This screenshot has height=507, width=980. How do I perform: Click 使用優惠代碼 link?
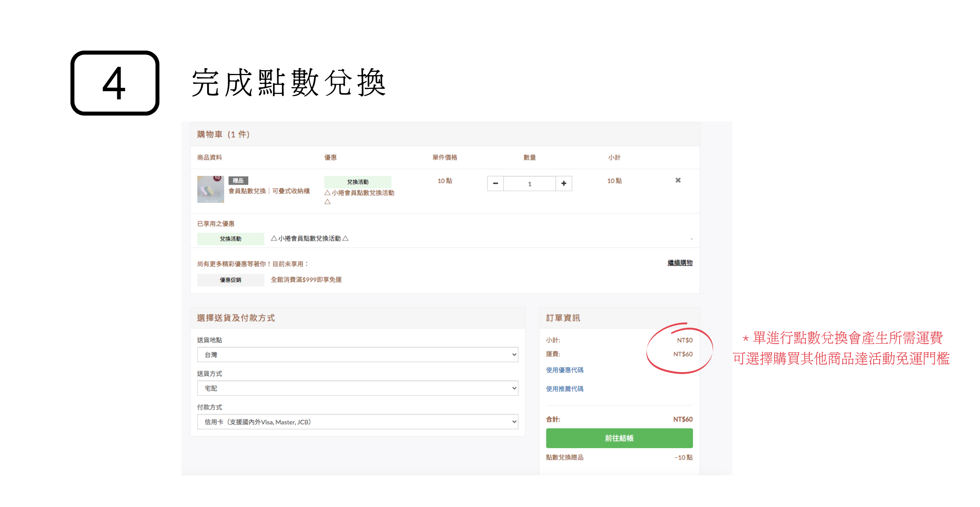click(x=564, y=370)
